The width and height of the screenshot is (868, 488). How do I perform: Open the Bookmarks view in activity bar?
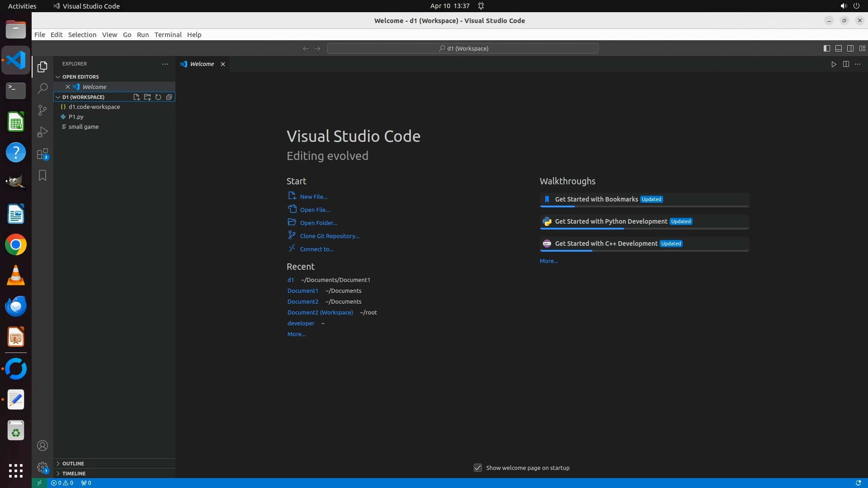point(42,175)
